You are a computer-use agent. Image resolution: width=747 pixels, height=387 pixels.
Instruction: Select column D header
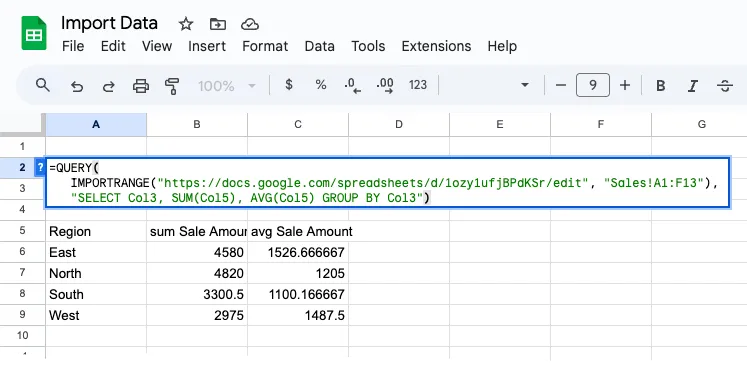(399, 124)
